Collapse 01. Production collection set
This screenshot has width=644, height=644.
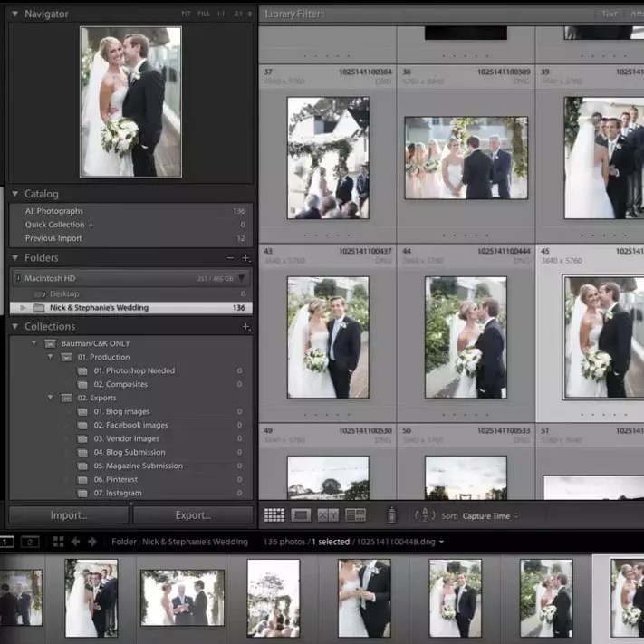(50, 357)
